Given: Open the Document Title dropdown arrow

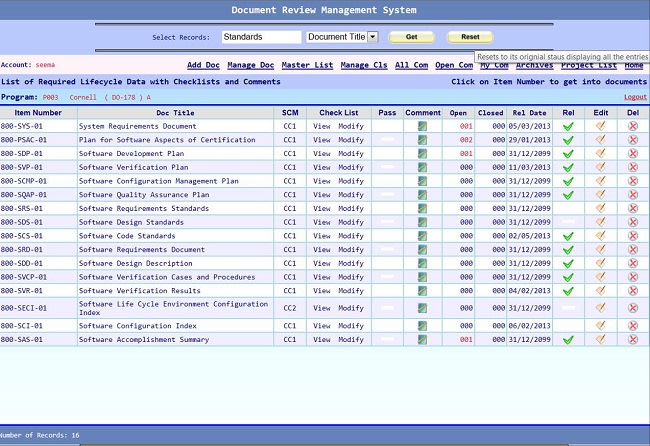Looking at the screenshot, I should (373, 37).
